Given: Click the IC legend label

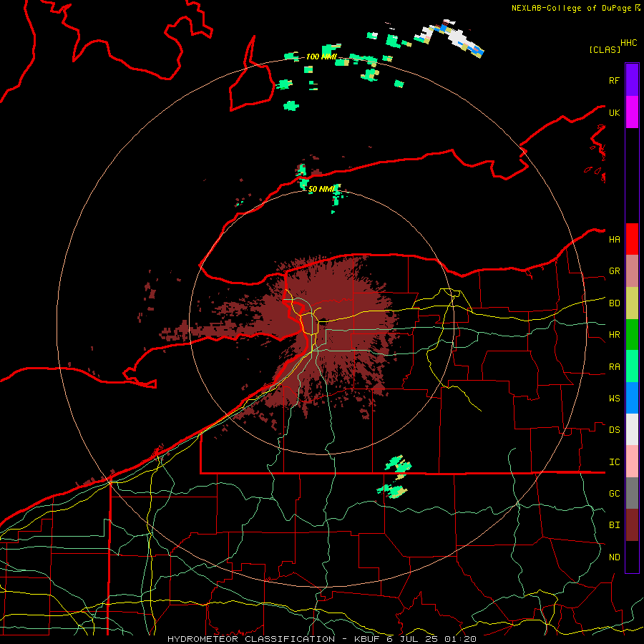Looking at the screenshot, I should [x=614, y=462].
